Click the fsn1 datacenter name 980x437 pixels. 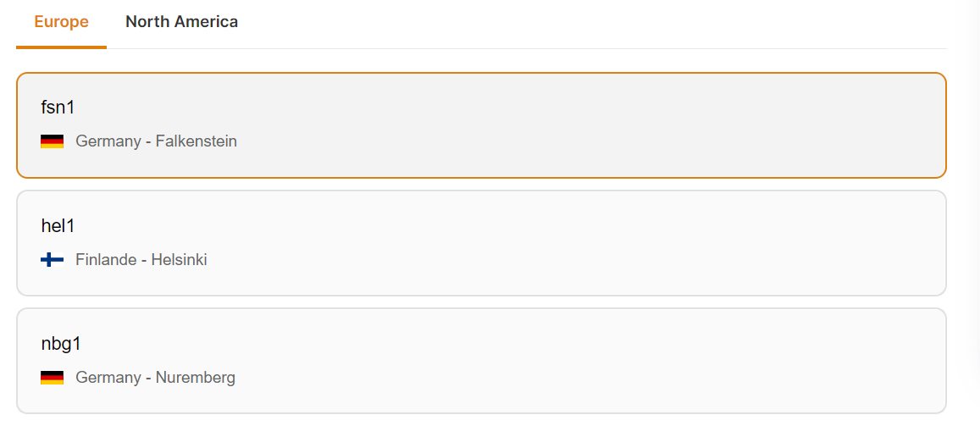point(58,108)
